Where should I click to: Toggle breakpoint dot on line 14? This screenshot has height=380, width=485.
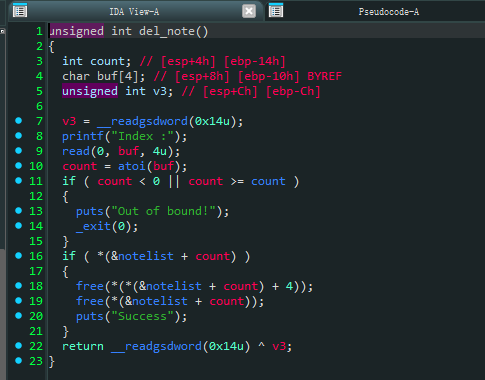[19, 226]
